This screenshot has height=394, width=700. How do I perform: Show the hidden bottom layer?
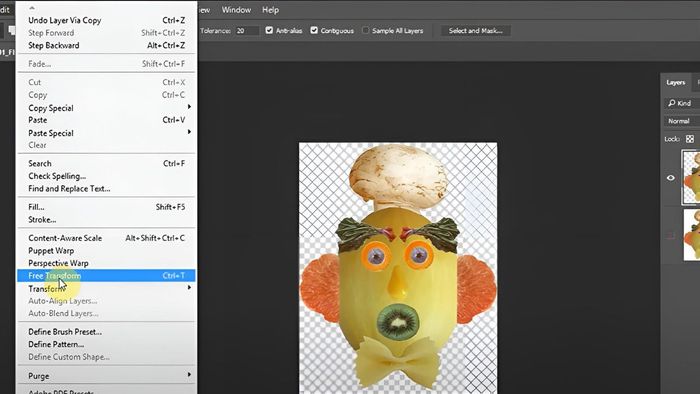click(x=671, y=236)
